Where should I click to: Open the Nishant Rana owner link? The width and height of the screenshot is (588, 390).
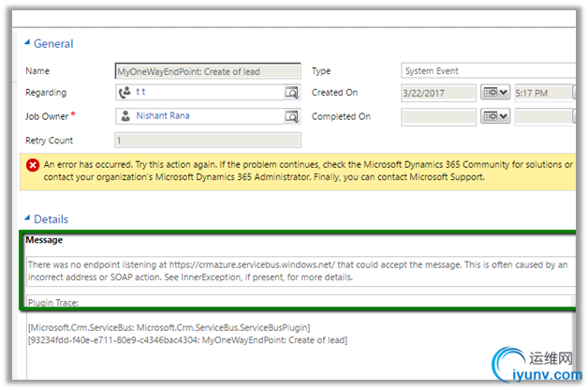click(x=163, y=115)
